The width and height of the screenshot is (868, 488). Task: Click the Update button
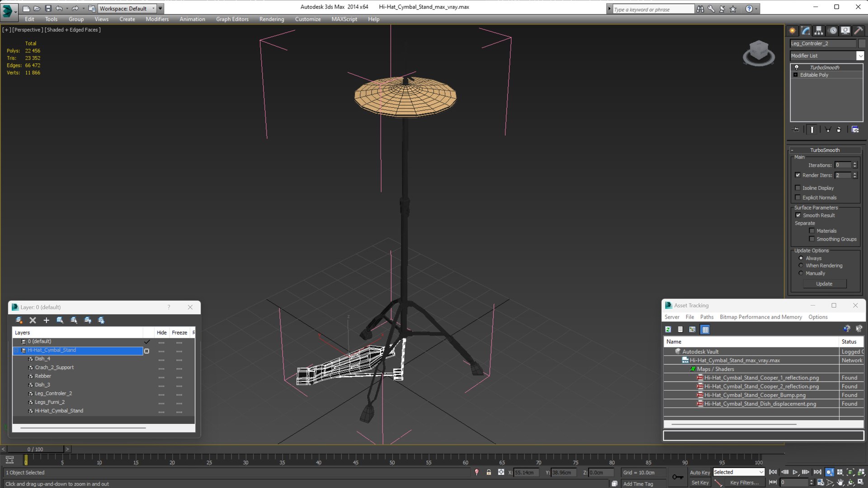point(824,284)
